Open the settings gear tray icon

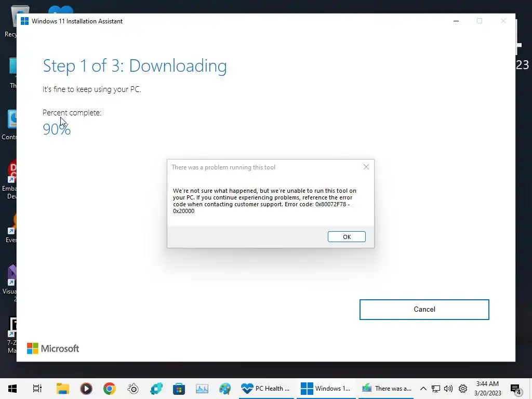tap(463, 389)
